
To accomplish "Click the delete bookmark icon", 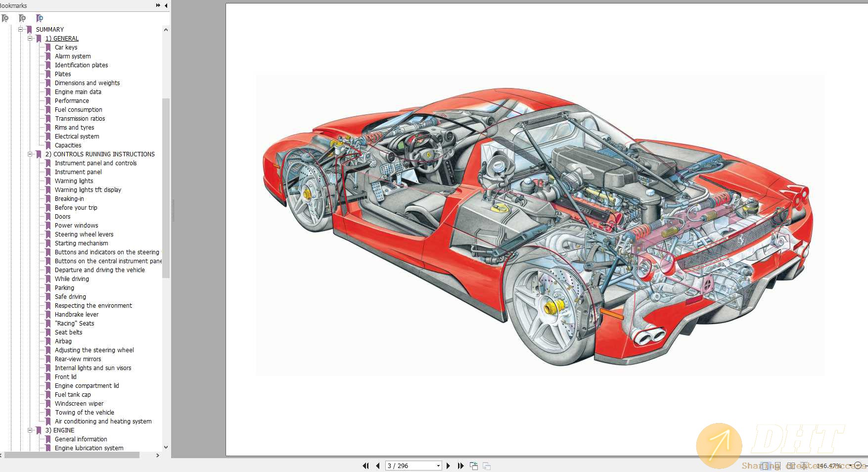I will click(x=5, y=18).
